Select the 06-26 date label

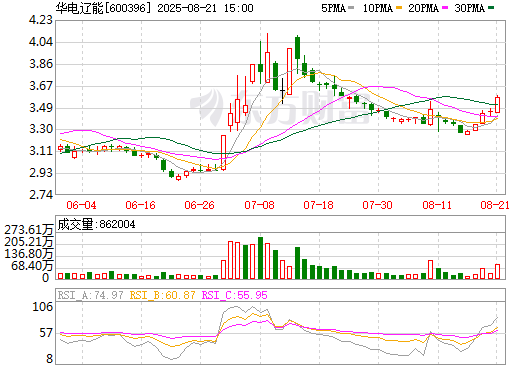(199, 205)
